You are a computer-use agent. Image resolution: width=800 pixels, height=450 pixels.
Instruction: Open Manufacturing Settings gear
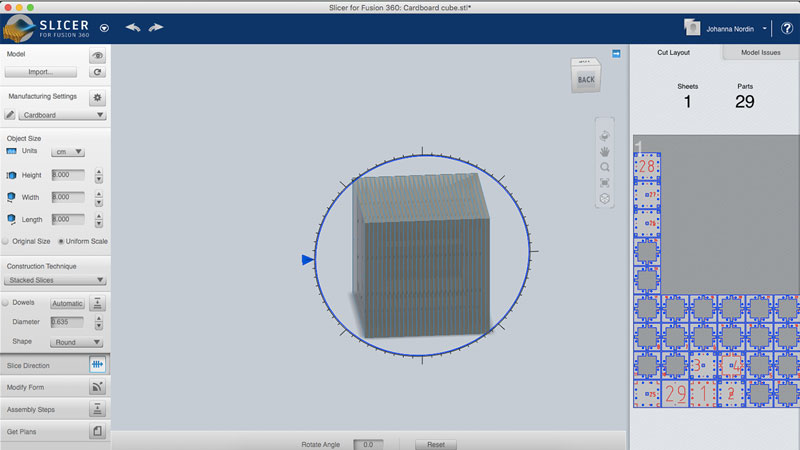pos(97,97)
